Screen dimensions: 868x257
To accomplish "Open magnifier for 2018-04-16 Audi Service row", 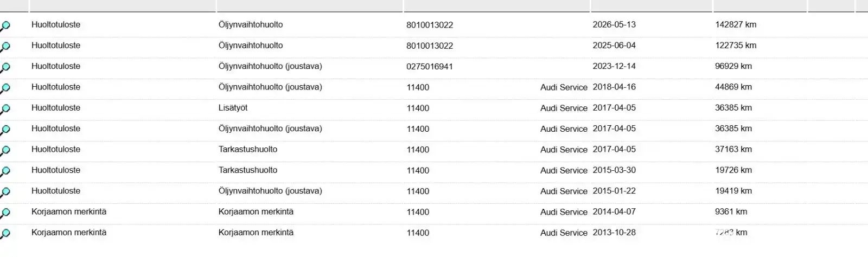I will (5, 88).
